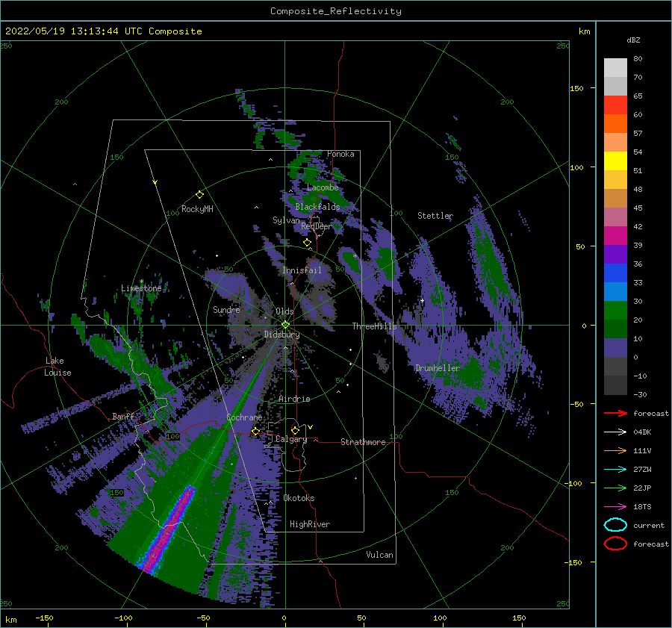Click the Lake Louise label
672x628 pixels.
(57, 367)
